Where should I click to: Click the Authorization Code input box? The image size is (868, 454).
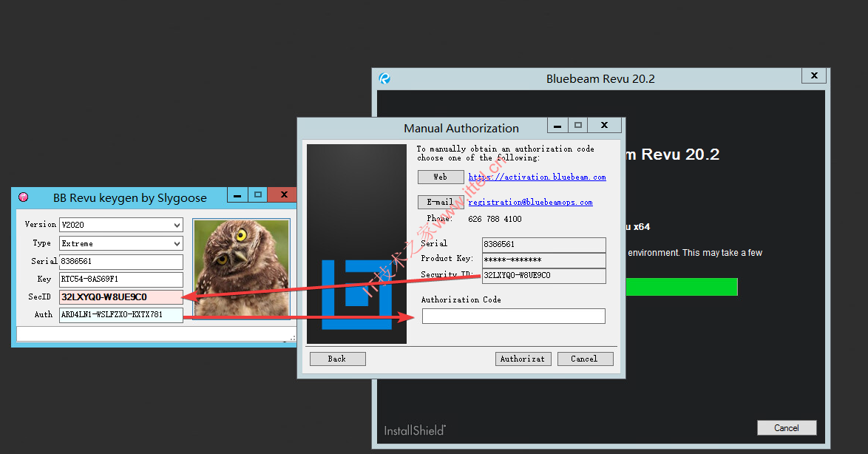(x=514, y=316)
